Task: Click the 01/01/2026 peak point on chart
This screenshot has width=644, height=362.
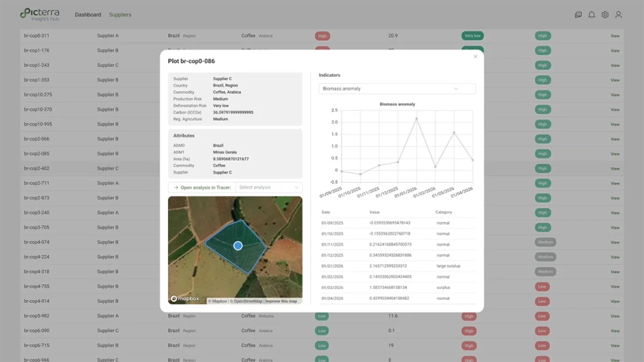Action: pos(416,119)
